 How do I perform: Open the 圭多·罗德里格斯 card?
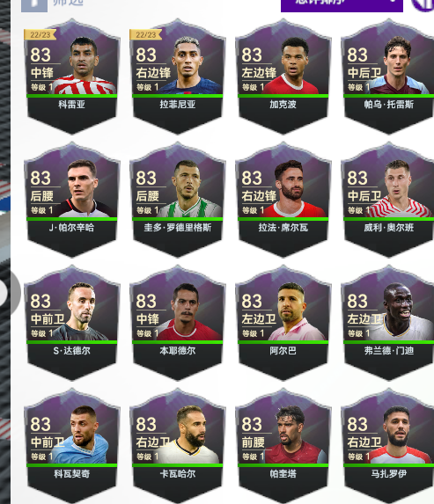pyautogui.click(x=177, y=200)
